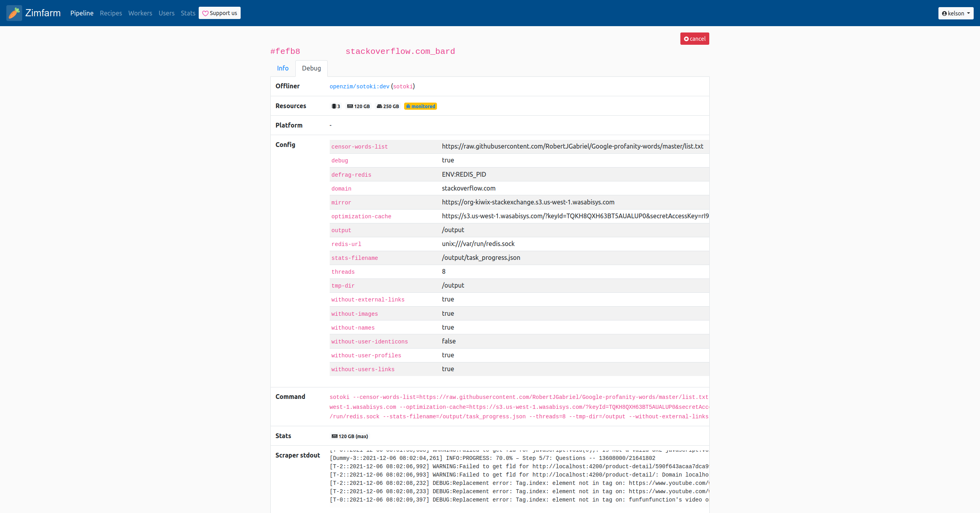Switch to the Info tab

(x=283, y=68)
